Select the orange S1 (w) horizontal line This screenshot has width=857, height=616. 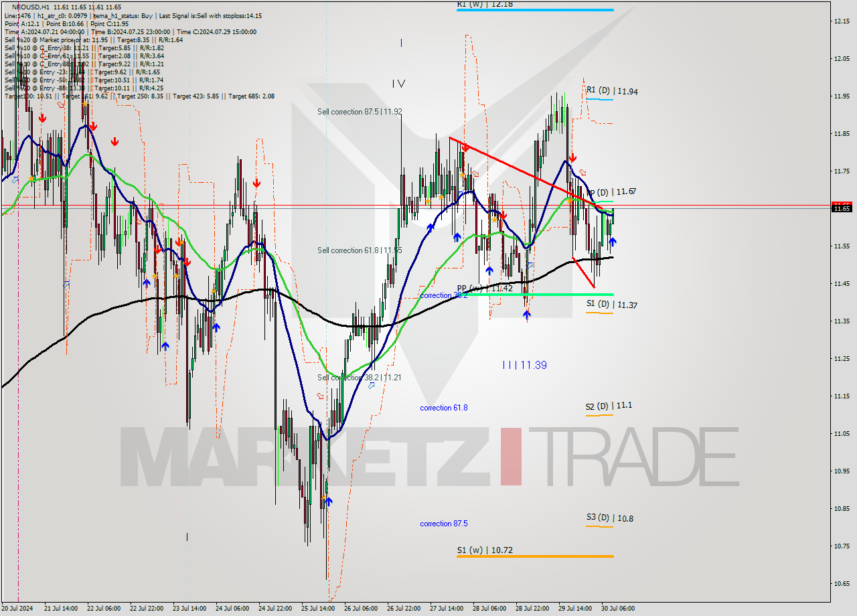click(535, 556)
